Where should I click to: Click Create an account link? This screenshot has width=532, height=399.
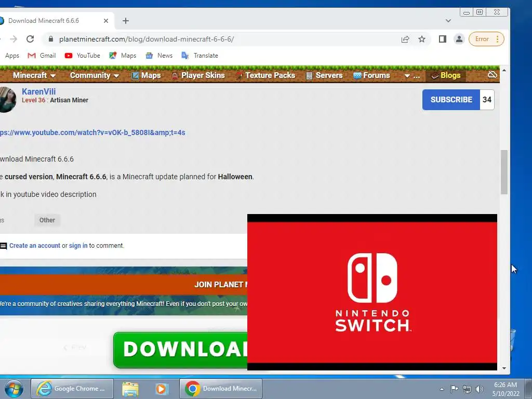click(x=35, y=246)
